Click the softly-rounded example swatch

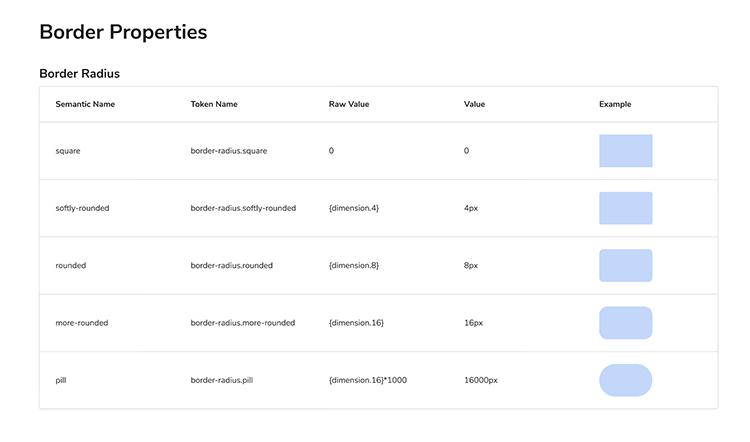tap(625, 208)
